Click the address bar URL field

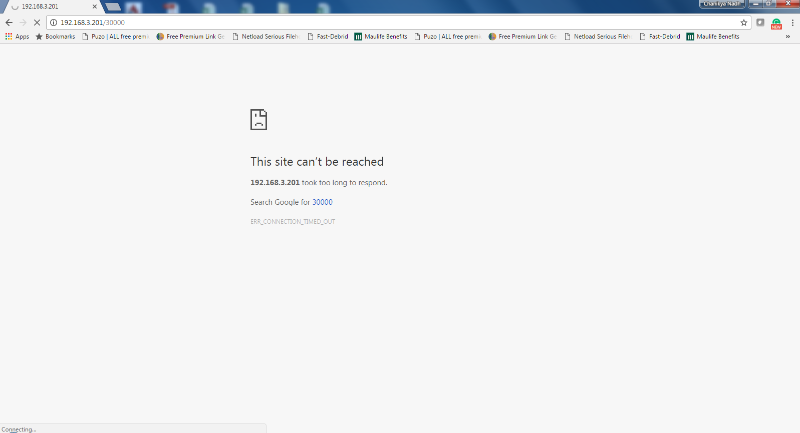(398, 22)
